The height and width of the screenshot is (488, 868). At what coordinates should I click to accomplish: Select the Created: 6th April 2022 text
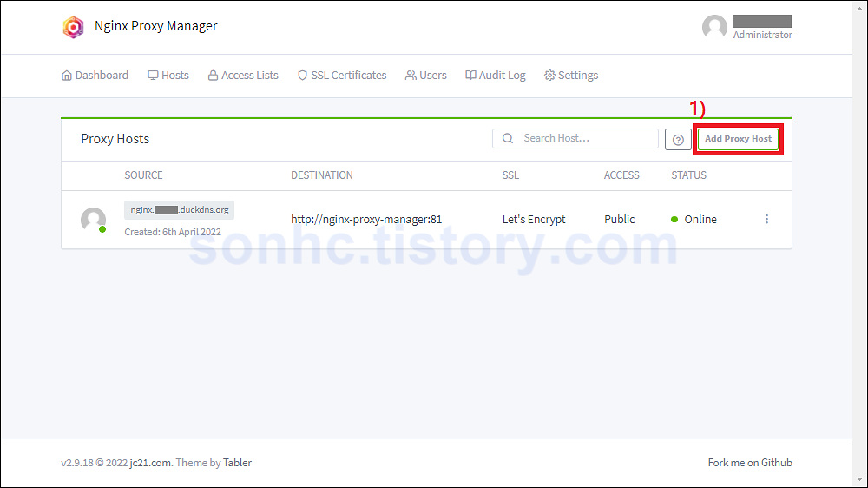coord(173,232)
